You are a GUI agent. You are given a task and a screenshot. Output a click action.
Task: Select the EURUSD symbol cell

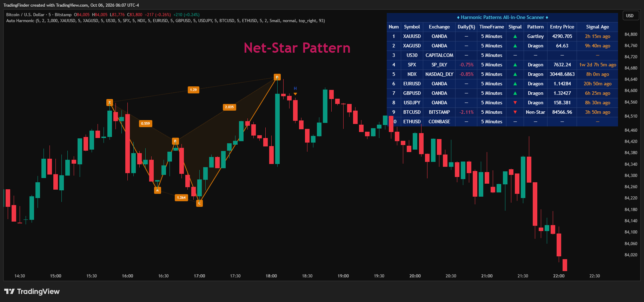pyautogui.click(x=412, y=84)
